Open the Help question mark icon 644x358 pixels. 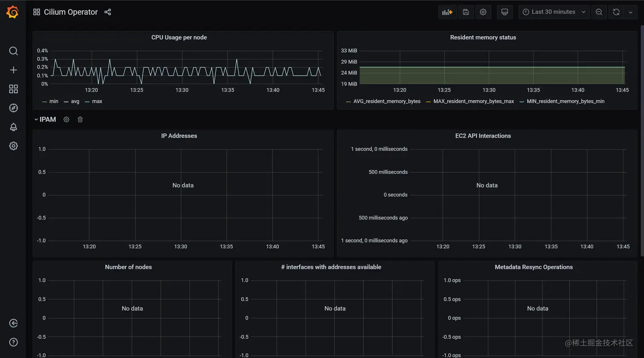click(x=13, y=342)
